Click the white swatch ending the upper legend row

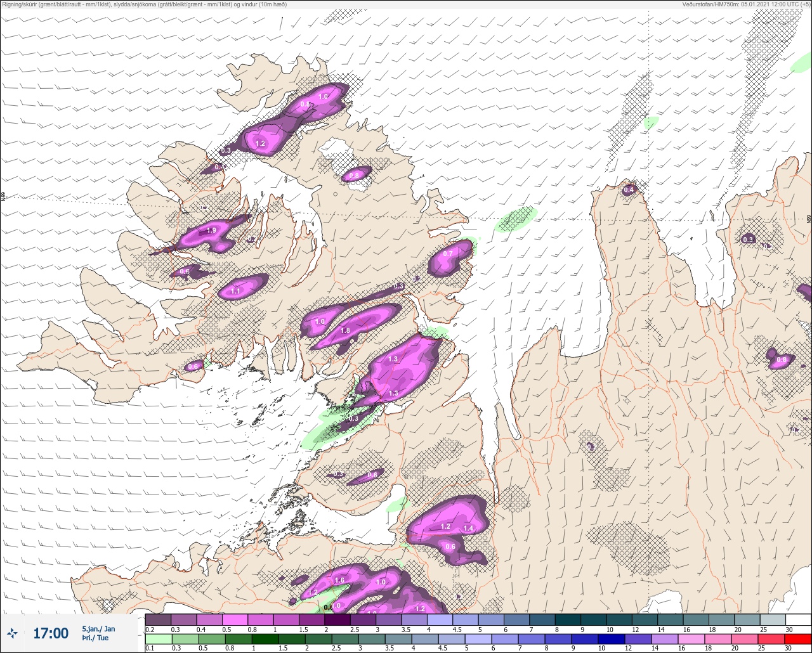(x=798, y=619)
